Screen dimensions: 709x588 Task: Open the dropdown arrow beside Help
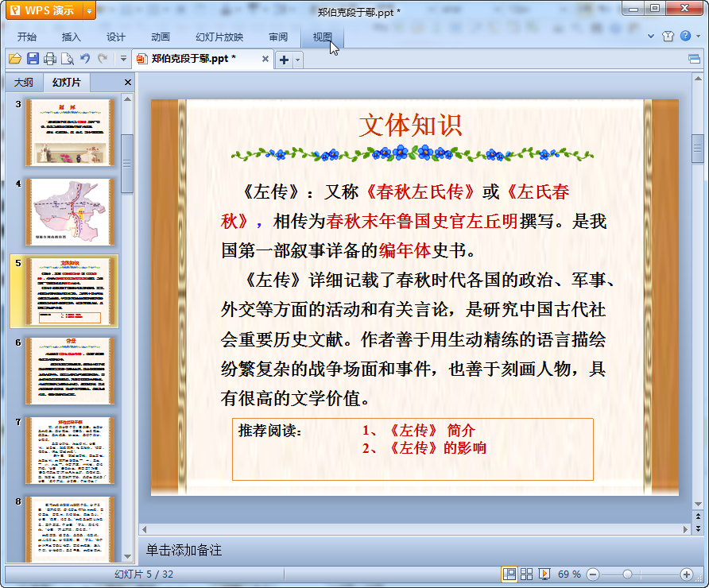pyautogui.click(x=698, y=37)
